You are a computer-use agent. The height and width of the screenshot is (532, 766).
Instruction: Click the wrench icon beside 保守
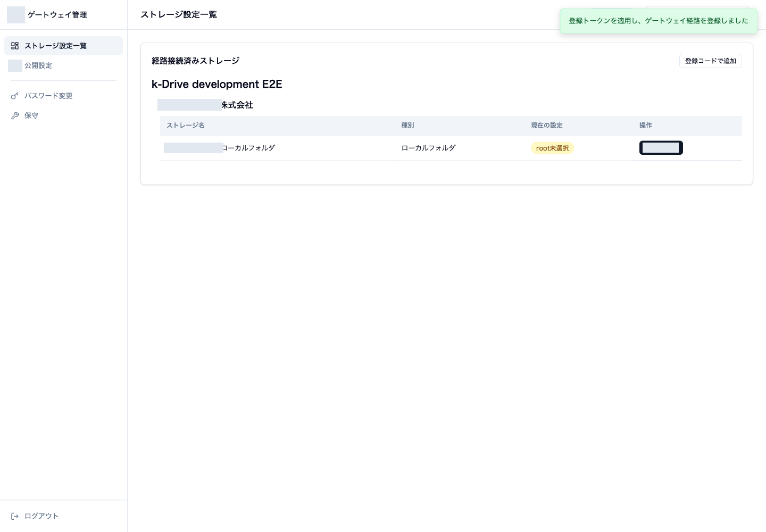(x=15, y=115)
